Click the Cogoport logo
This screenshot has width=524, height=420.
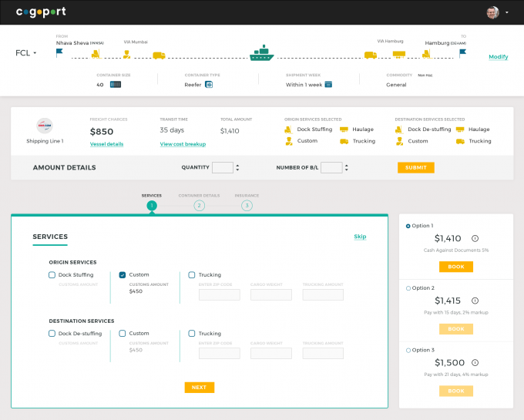(x=41, y=12)
